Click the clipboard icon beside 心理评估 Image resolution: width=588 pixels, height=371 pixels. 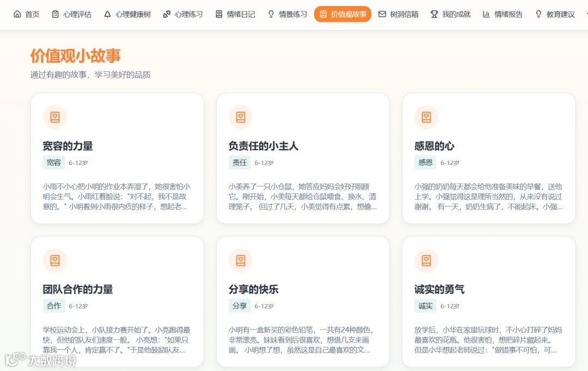pyautogui.click(x=55, y=14)
